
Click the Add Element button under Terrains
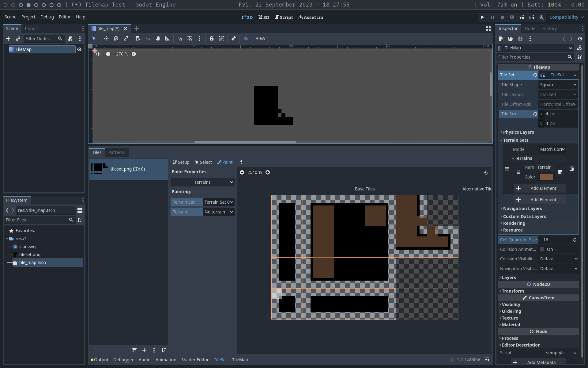pos(540,188)
